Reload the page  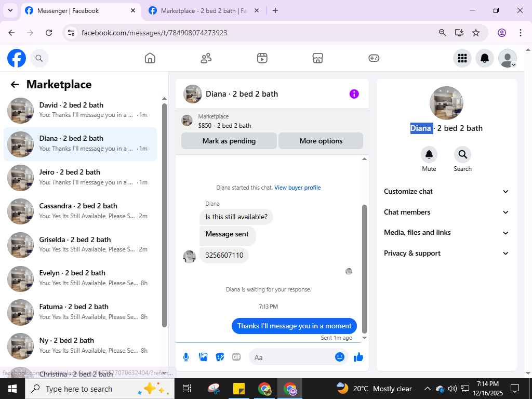tap(49, 33)
